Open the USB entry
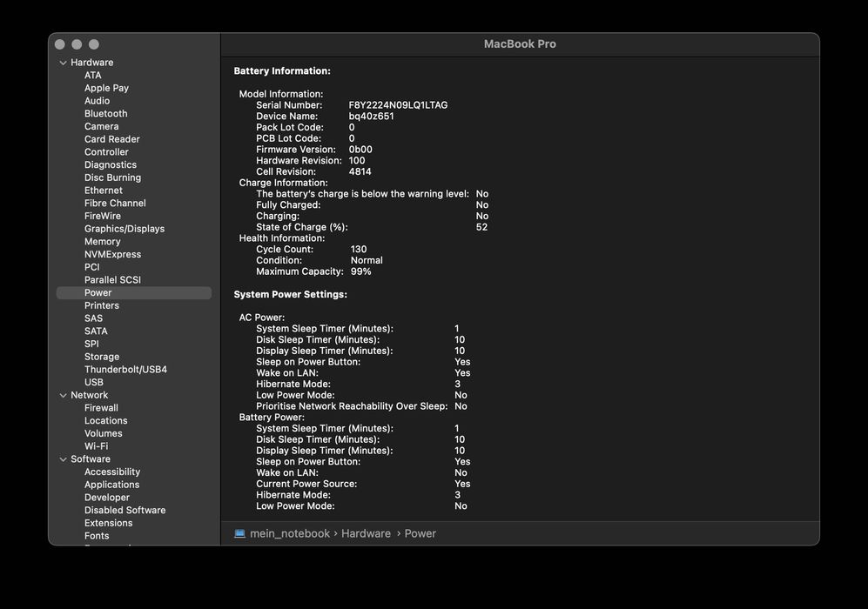This screenshot has width=868, height=609. click(93, 382)
